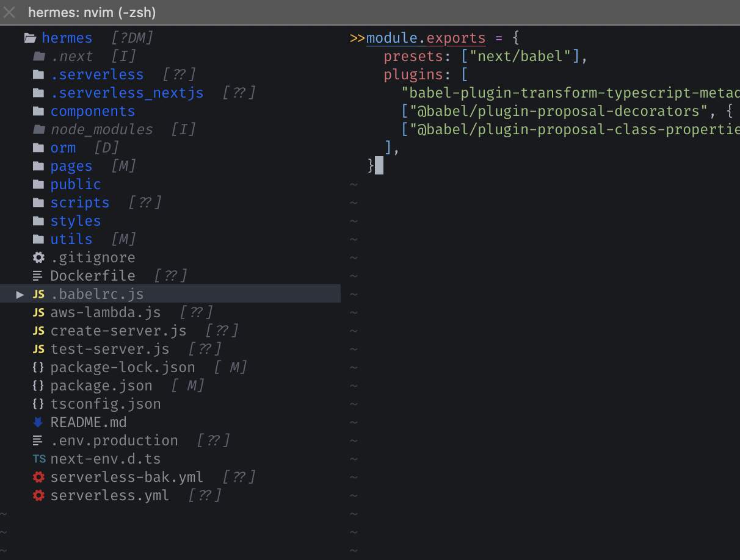
Task: Click the folder icon next to styles
Action: click(38, 221)
